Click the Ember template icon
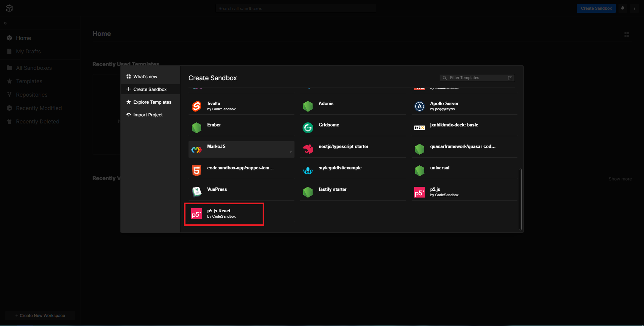The image size is (644, 326). click(197, 128)
